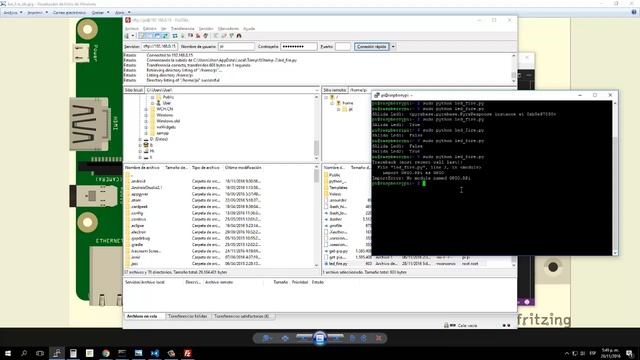This screenshot has width=640, height=360.
Task: Expand the Windows folder in local tree
Action: point(146,115)
